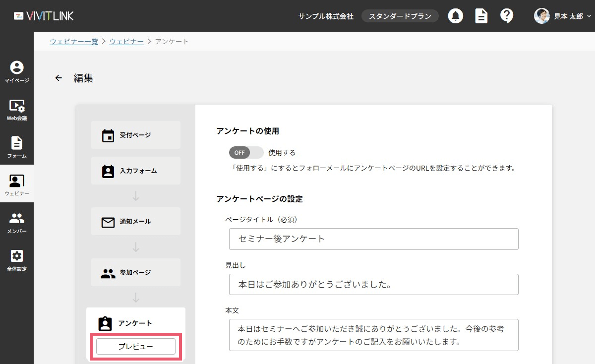Open メンバー in the sidebar
The image size is (595, 364).
pyautogui.click(x=17, y=223)
